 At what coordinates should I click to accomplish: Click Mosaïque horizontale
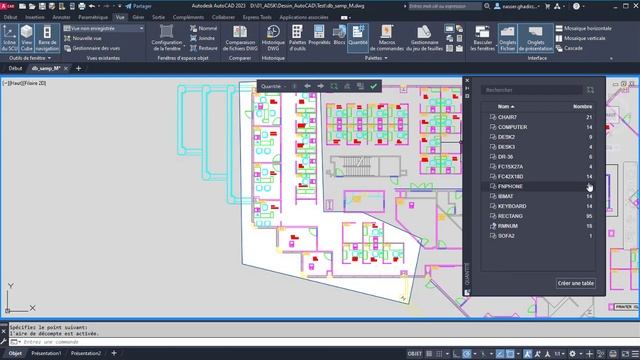click(584, 29)
